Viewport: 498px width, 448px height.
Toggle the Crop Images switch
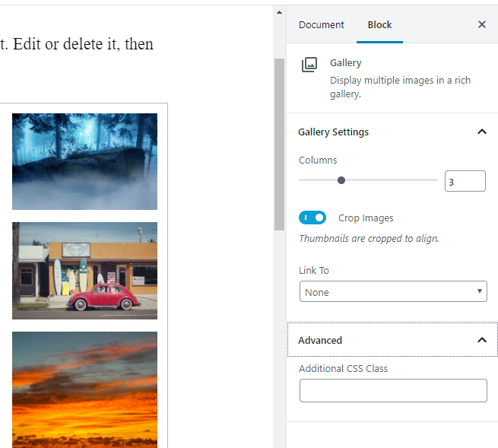[x=312, y=218]
